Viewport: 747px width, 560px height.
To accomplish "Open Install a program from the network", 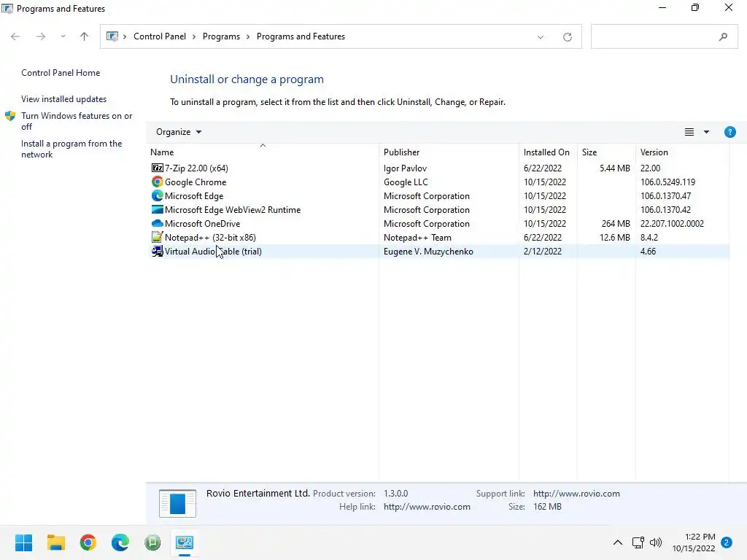I will (71, 149).
